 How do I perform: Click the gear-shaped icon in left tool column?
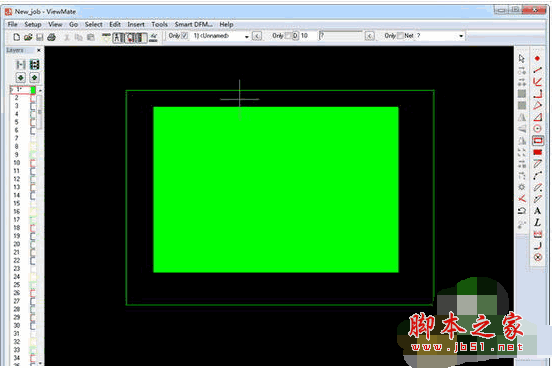522,187
